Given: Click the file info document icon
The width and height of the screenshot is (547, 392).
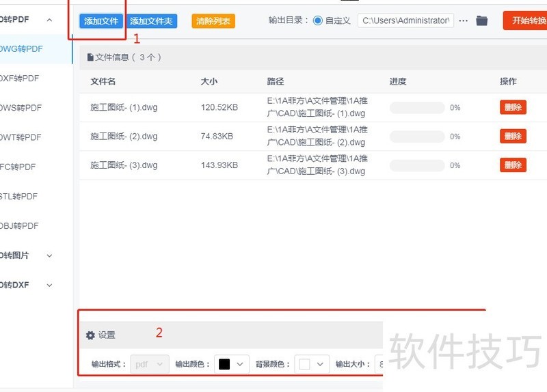Looking at the screenshot, I should click(90, 57).
